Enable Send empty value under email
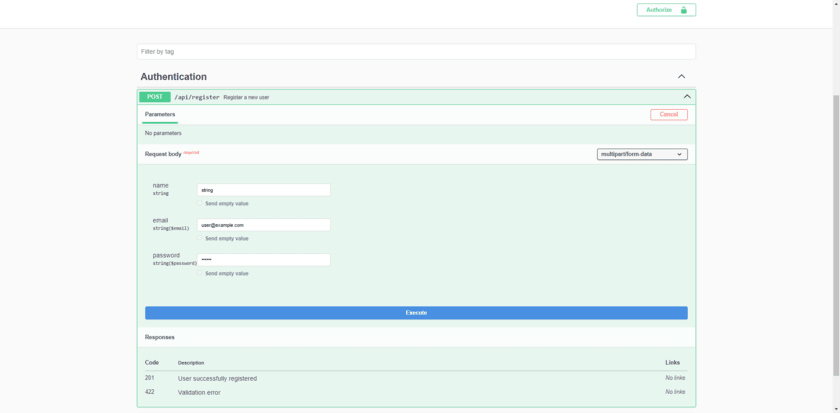Viewport: 840px width, 413px height. pyautogui.click(x=199, y=238)
